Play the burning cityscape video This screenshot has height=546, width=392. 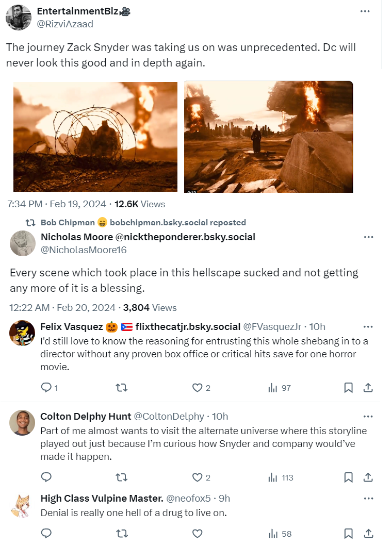[268, 137]
